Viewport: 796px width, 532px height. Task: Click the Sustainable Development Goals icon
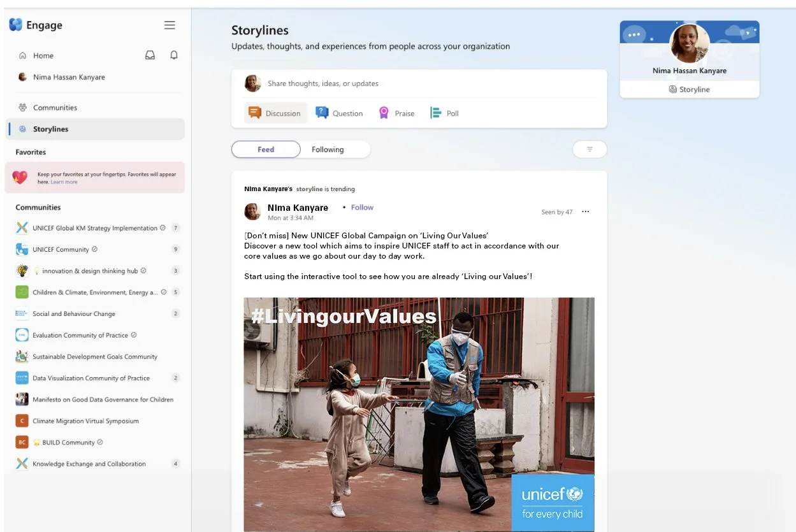[x=22, y=357]
